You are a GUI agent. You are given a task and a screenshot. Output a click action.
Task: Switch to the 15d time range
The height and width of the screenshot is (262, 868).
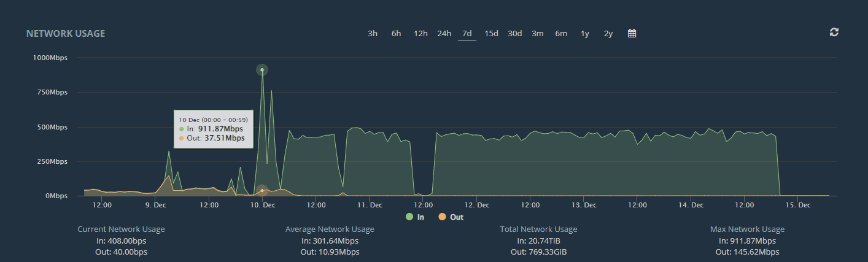(491, 34)
